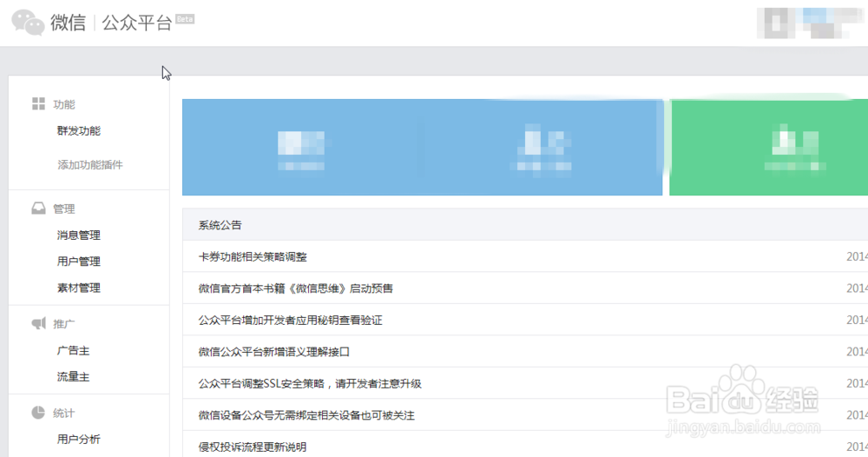Click the 推广 megaphone icon
The image size is (868, 457).
(38, 323)
